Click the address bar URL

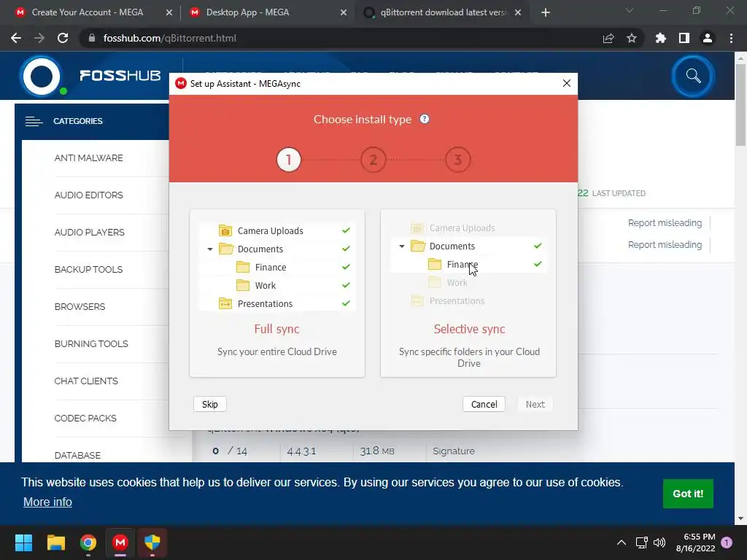169,38
